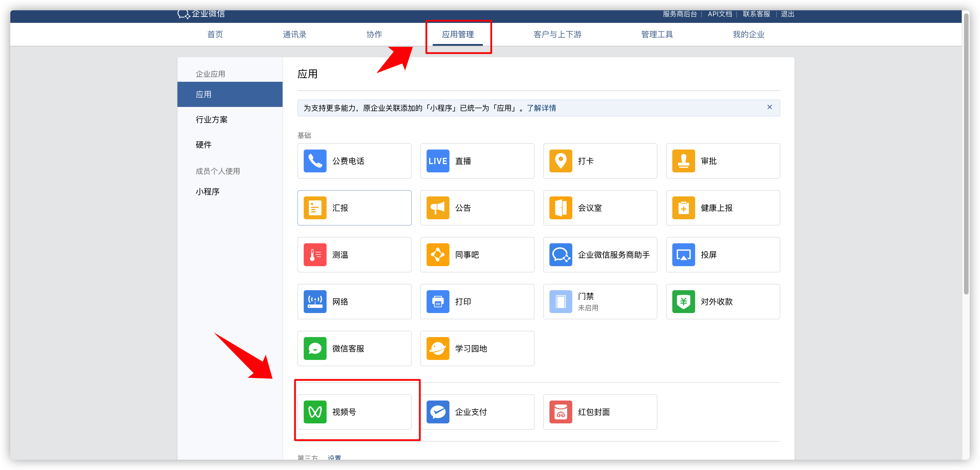This screenshot has width=980, height=470.
Task: Select the 审批 stamp icon
Action: tap(683, 161)
